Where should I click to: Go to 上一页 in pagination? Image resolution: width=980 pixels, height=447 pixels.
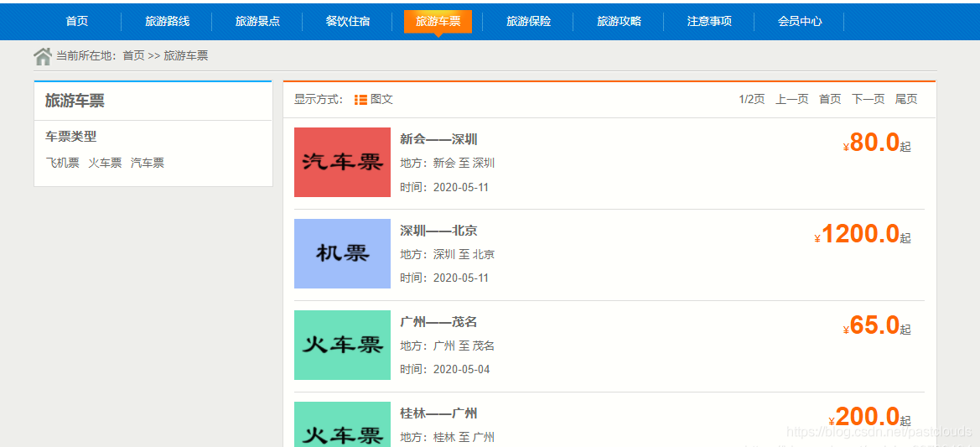(x=792, y=100)
